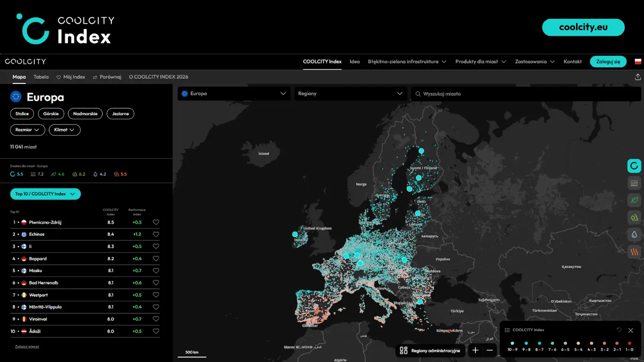Open the Regiony dropdown on map
The image size is (644, 362).
click(x=351, y=94)
